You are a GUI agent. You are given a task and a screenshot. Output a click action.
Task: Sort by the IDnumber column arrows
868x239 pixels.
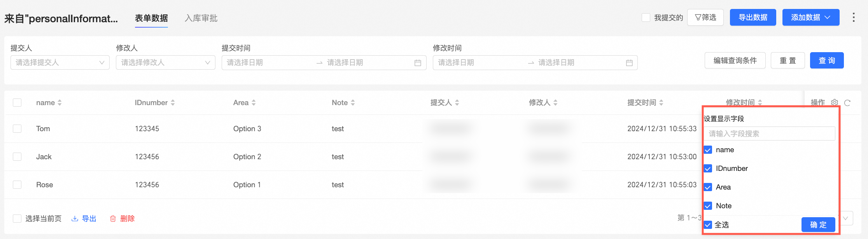[x=173, y=103]
